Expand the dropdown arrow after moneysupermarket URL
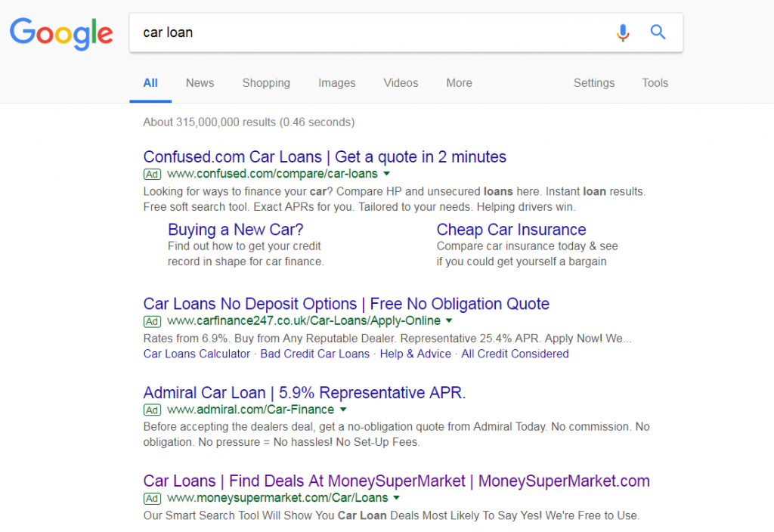This screenshot has width=774, height=532. coord(397,498)
